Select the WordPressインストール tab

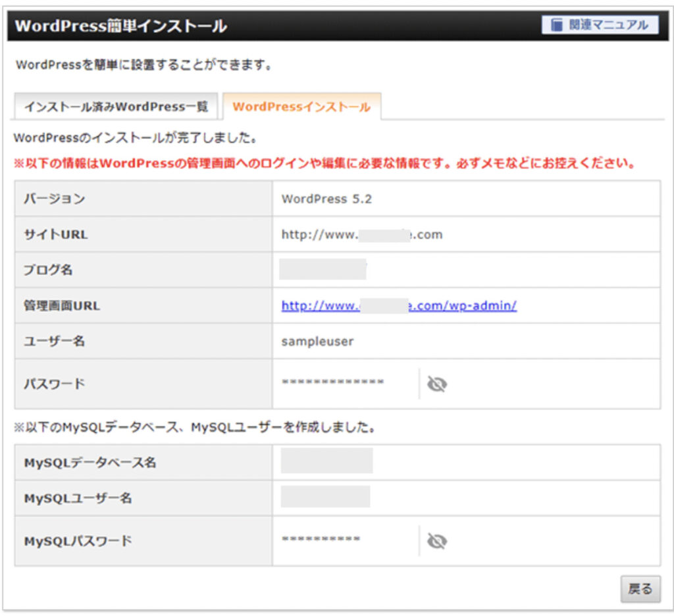[x=301, y=106]
